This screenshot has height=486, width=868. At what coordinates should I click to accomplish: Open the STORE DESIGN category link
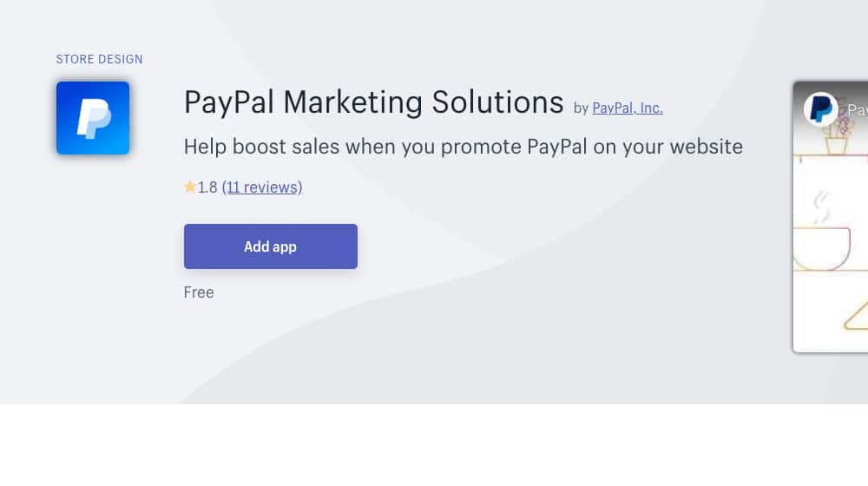[99, 59]
